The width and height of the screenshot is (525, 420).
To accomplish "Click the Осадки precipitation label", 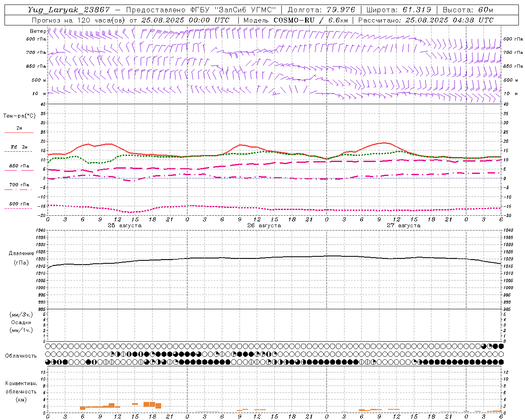I will click(21, 322).
